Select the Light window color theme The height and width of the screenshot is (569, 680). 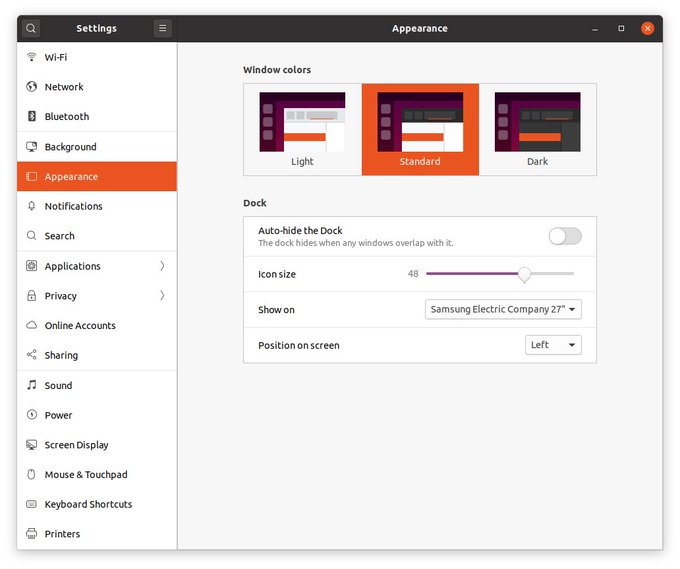302,130
